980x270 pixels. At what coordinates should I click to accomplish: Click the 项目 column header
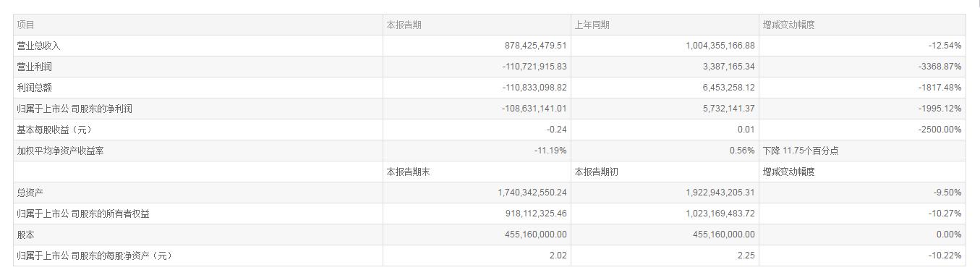pos(26,25)
